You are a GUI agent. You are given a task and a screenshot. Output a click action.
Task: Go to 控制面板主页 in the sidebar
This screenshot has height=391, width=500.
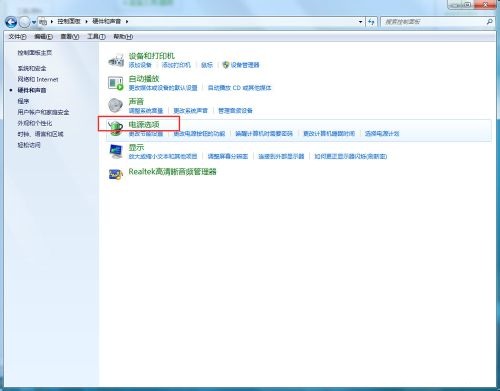tap(35, 53)
